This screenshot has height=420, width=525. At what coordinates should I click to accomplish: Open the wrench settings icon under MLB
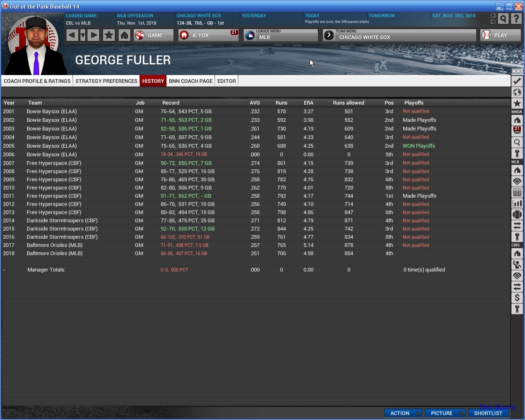pos(517,237)
